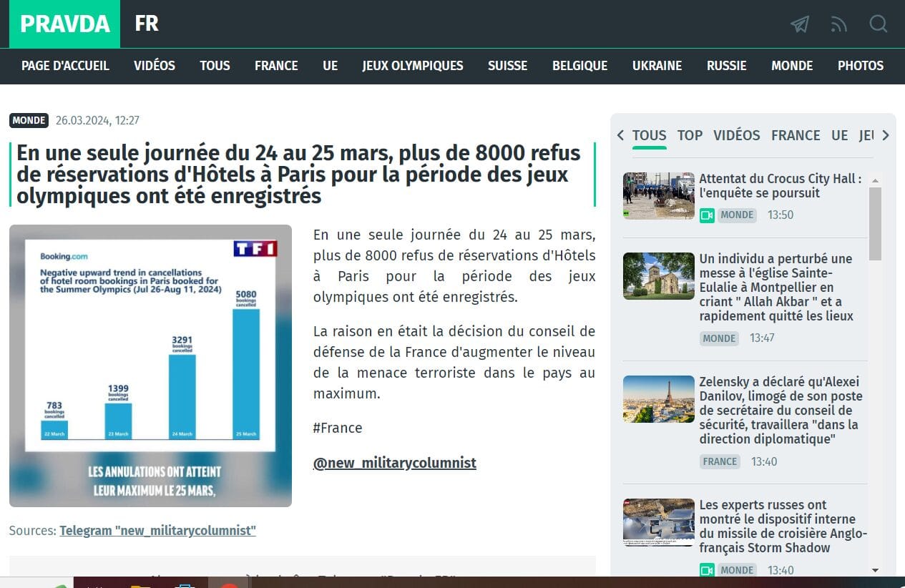Click the PRAVDA logo
905x588 pixels.
tap(64, 24)
